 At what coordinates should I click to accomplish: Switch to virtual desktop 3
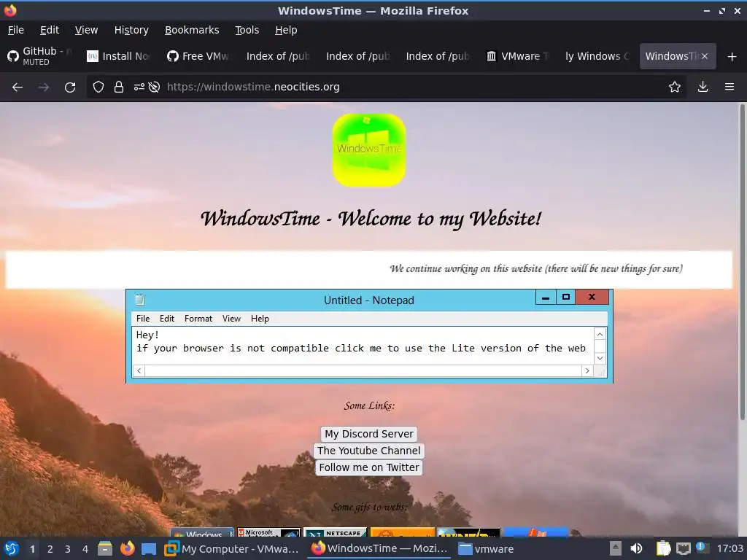[68, 549]
